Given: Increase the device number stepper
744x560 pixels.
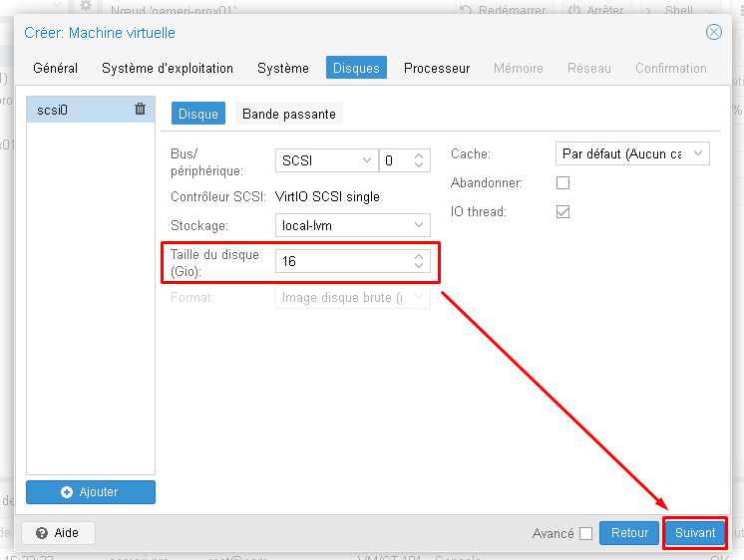Looking at the screenshot, I should pos(419,156).
